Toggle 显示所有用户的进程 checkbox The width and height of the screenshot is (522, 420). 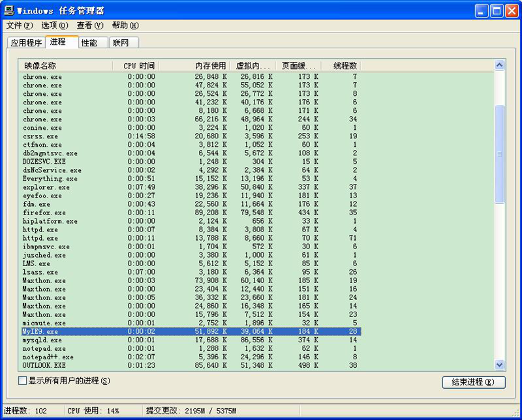pyautogui.click(x=22, y=380)
